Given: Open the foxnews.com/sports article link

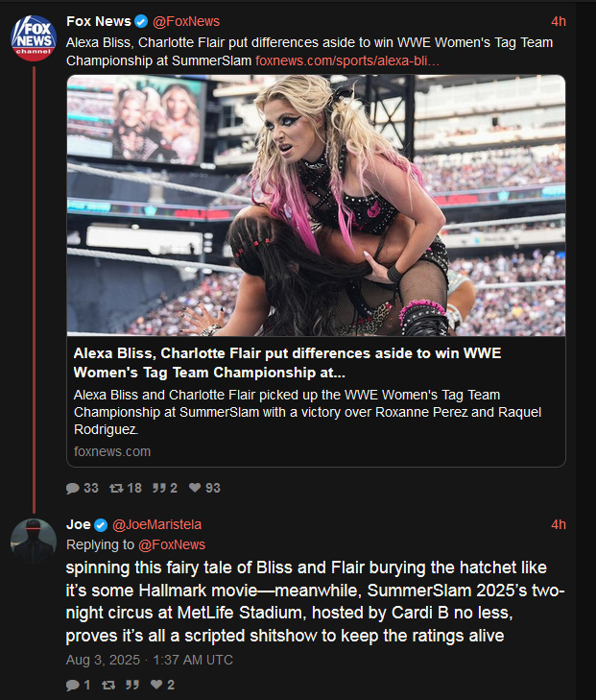Looking at the screenshot, I should [347, 60].
